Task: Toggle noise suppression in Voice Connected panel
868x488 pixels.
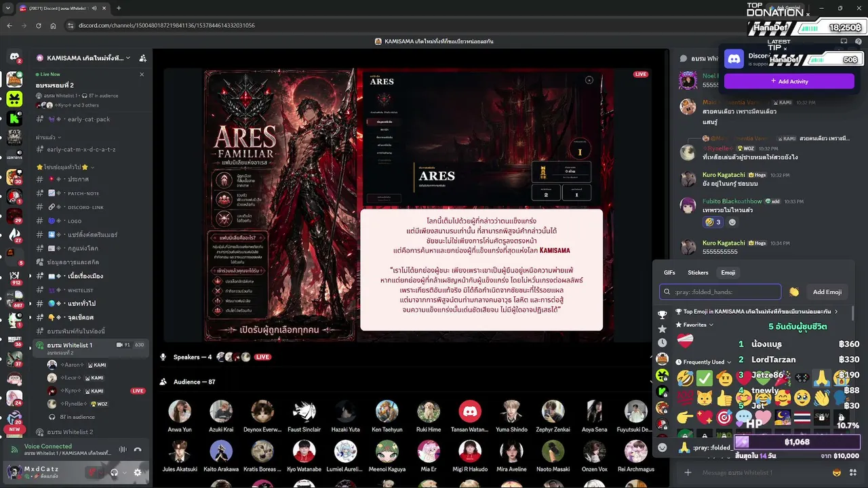Action: [123, 449]
